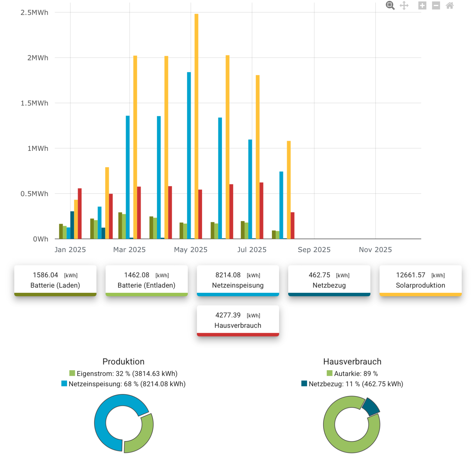Click the Jan 2025 x-axis label
The width and height of the screenshot is (476, 466).
pyautogui.click(x=70, y=250)
